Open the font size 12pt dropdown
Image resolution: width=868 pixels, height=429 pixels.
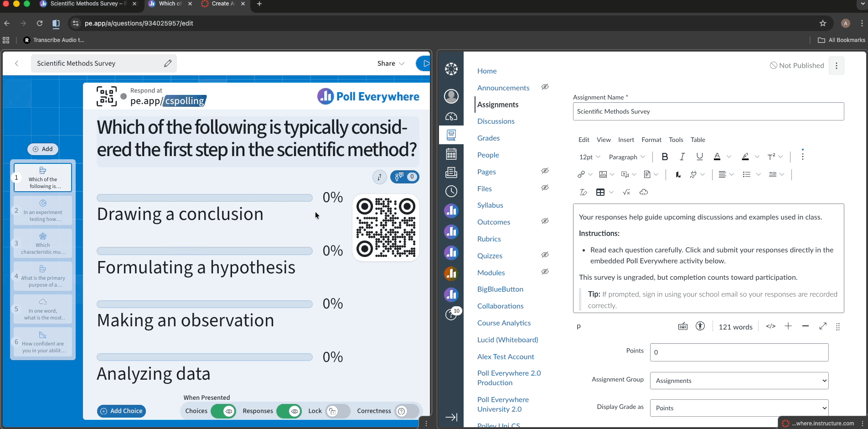590,157
